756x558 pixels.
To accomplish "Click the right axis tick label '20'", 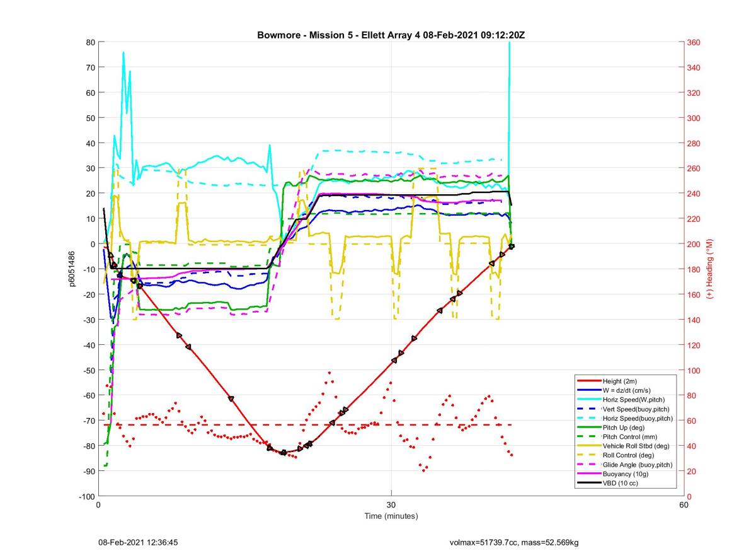I will click(x=691, y=471).
